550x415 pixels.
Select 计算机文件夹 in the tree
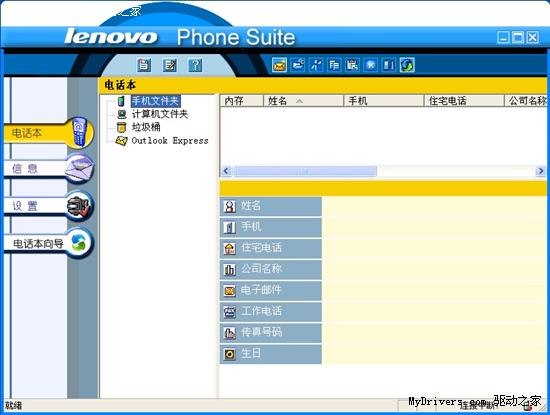point(160,114)
